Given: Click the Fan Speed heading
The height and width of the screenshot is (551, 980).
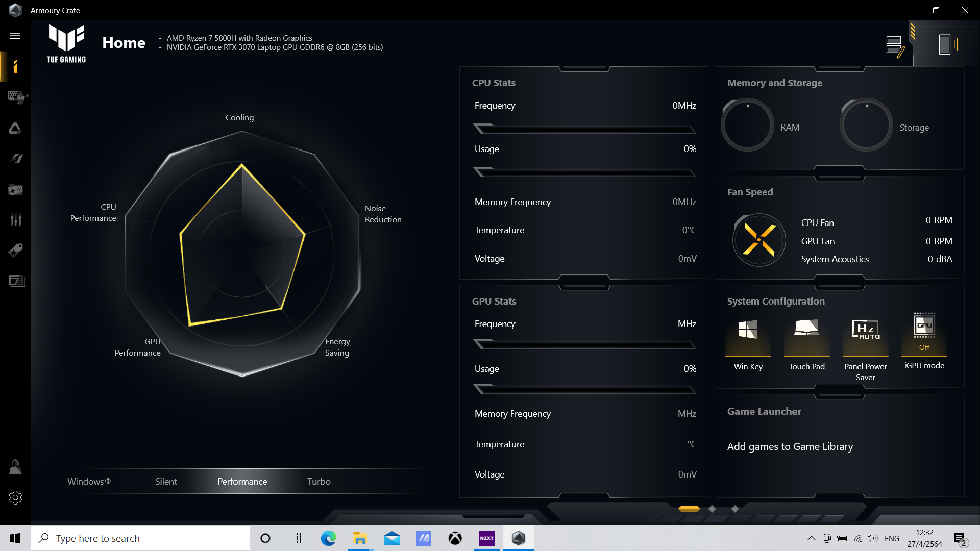Looking at the screenshot, I should 750,192.
